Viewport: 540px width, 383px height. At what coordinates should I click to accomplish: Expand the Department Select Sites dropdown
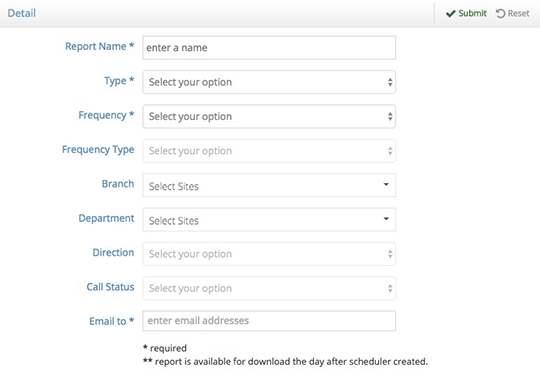[269, 220]
